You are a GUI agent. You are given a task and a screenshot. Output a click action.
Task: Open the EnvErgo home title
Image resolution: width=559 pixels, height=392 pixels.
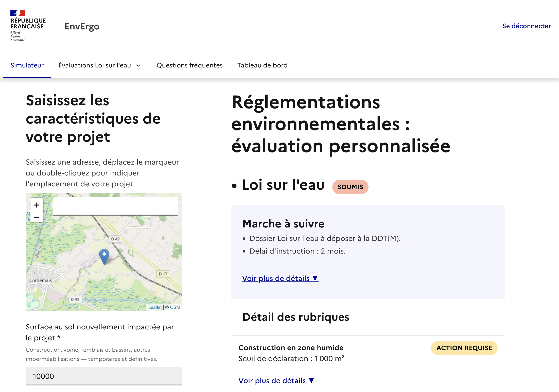pyautogui.click(x=82, y=26)
